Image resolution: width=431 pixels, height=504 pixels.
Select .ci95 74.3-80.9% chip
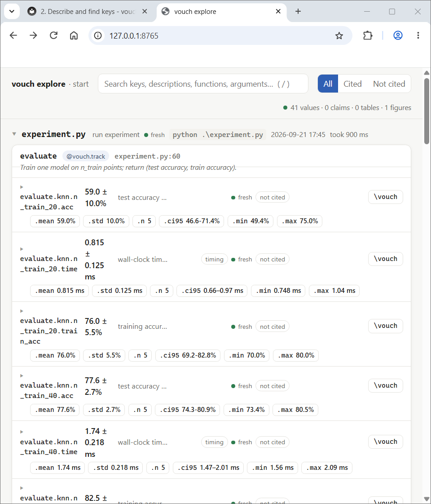pos(188,410)
